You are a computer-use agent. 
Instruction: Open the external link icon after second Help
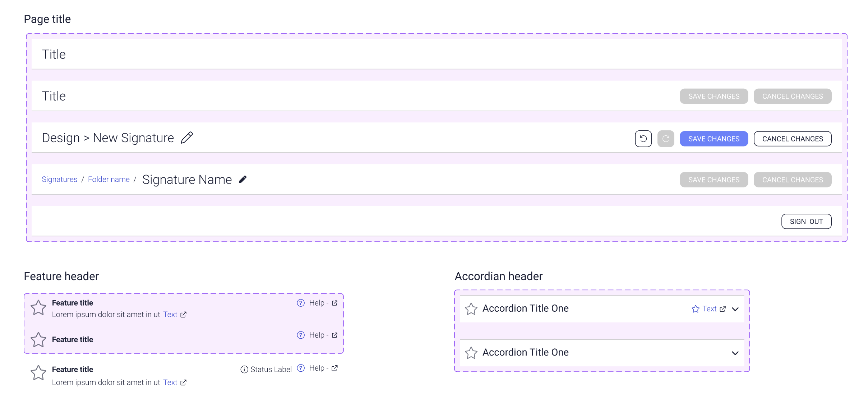(x=334, y=335)
